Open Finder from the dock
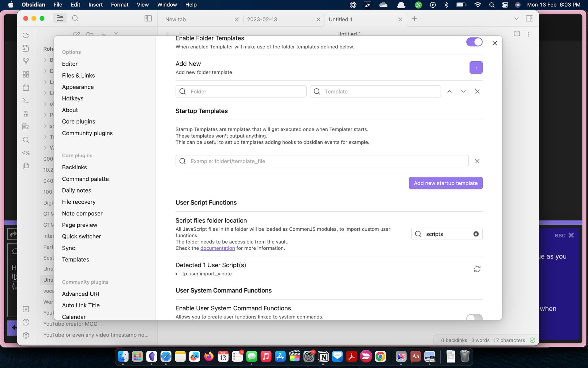This screenshot has width=588, height=368. click(x=123, y=356)
